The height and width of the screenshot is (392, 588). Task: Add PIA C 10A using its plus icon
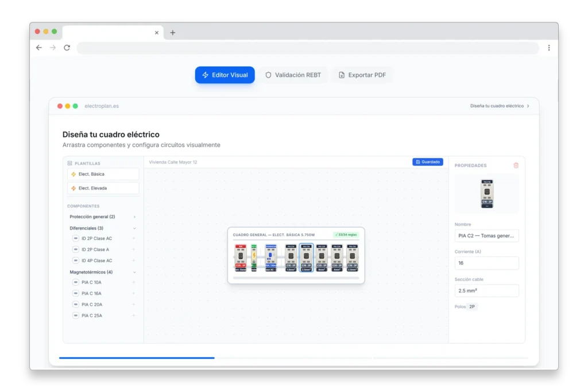click(x=133, y=282)
